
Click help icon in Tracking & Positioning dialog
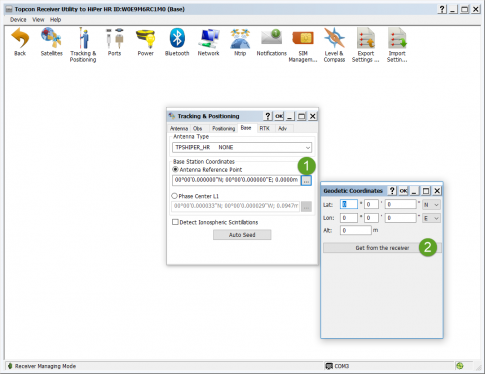pos(268,116)
